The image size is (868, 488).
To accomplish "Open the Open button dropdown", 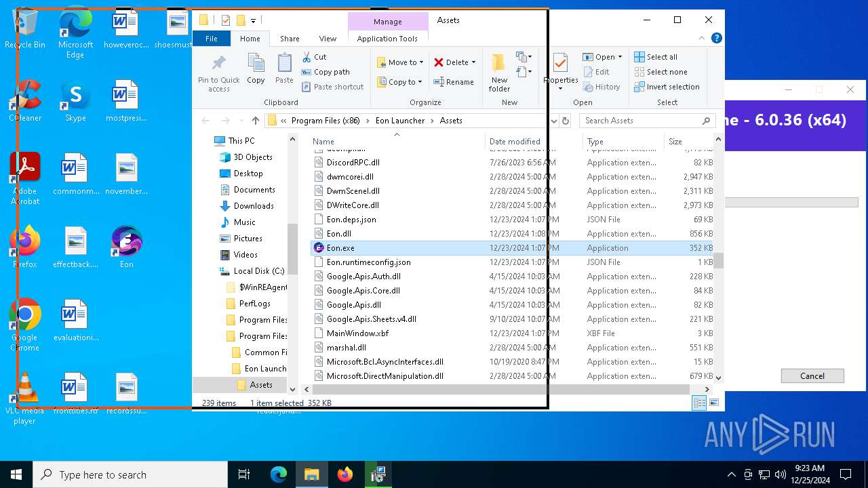I will tap(620, 57).
